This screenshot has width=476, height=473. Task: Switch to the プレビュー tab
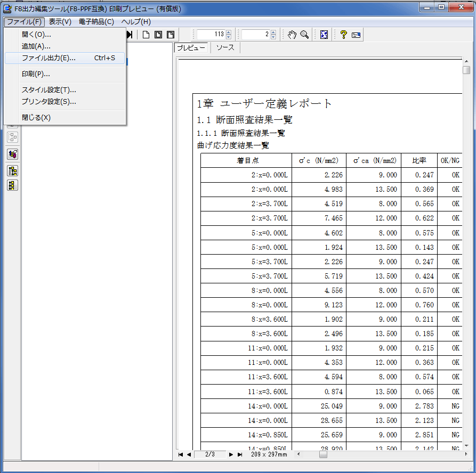coord(191,48)
